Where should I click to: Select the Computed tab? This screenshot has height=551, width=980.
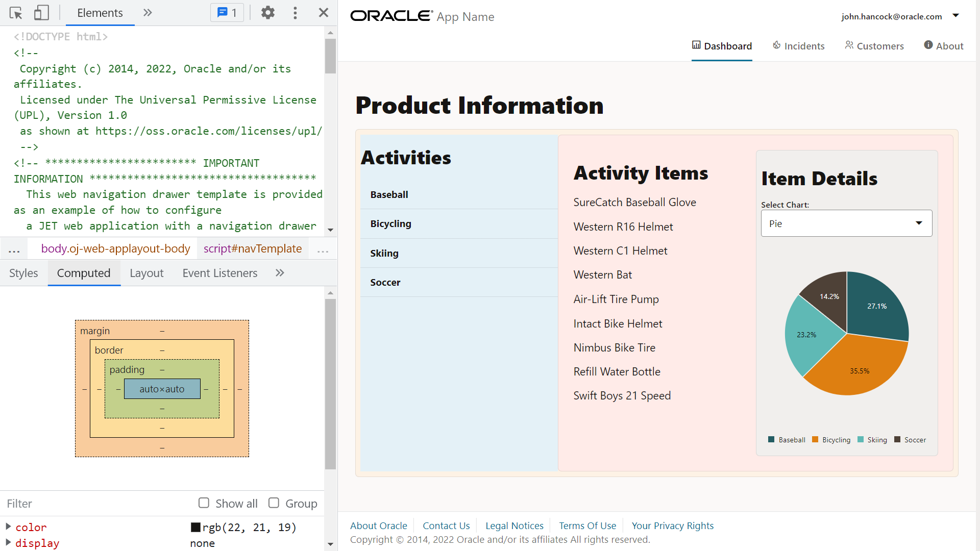click(84, 273)
